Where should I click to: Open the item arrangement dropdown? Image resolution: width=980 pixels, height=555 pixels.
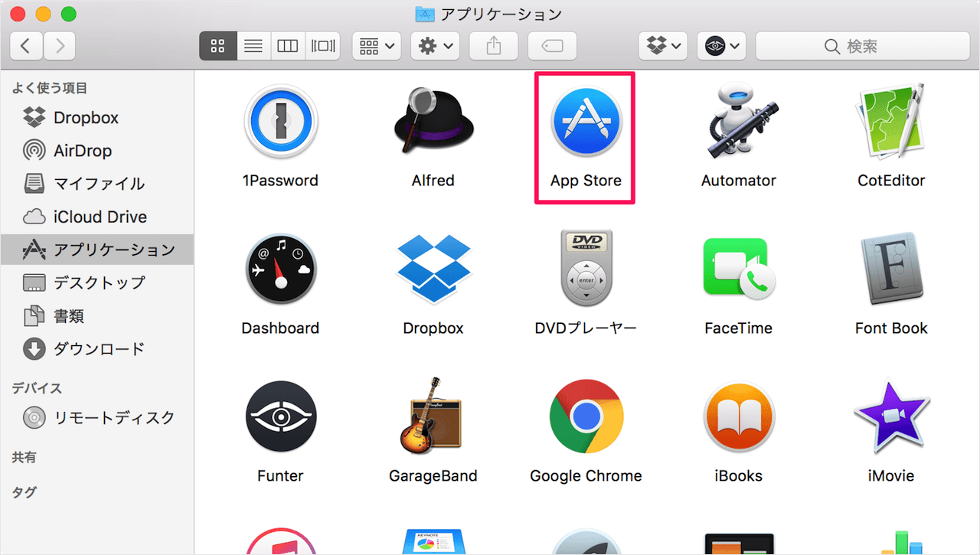pos(377,46)
